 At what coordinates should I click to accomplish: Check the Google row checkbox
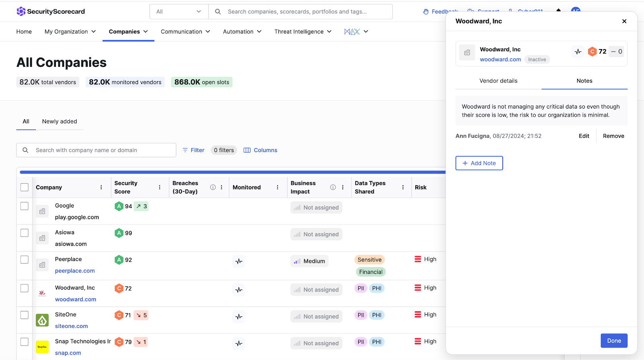[x=25, y=206]
